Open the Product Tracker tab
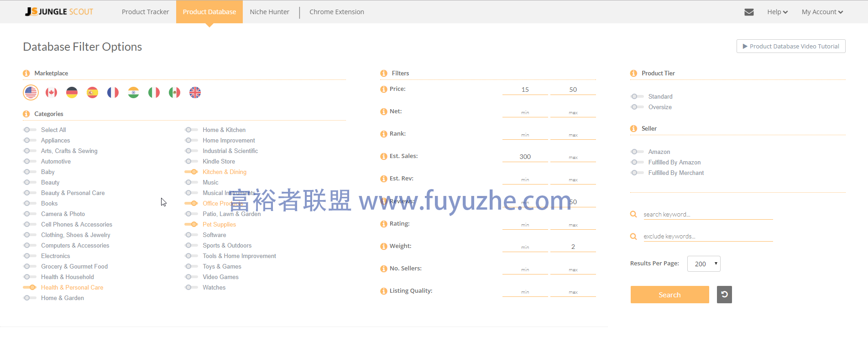 [145, 12]
